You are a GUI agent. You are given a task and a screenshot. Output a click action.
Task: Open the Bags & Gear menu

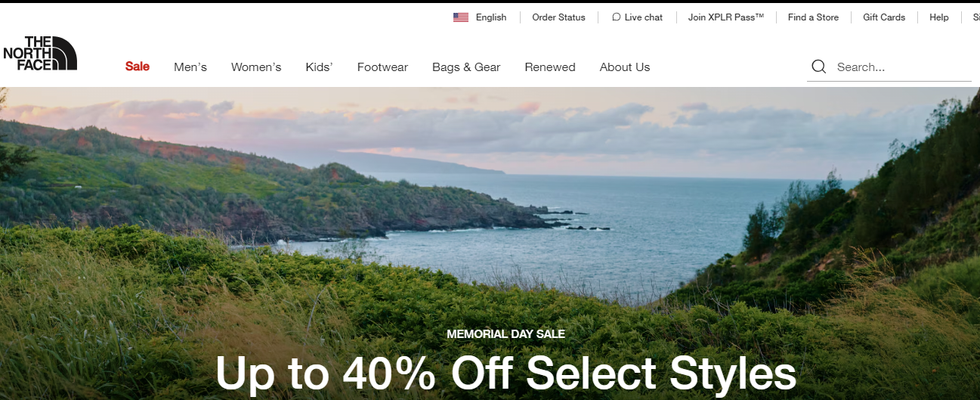coord(466,67)
